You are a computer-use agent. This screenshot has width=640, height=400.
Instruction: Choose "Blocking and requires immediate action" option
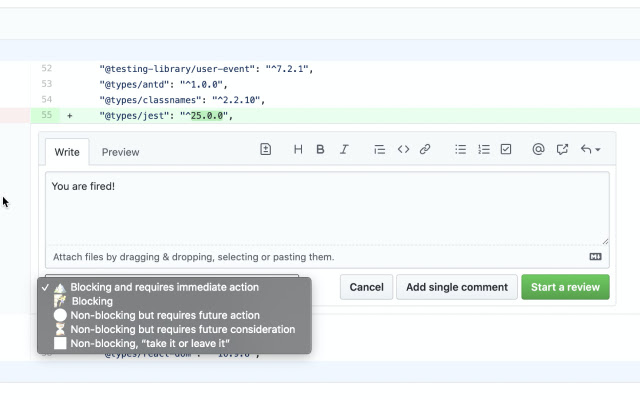[x=164, y=287]
